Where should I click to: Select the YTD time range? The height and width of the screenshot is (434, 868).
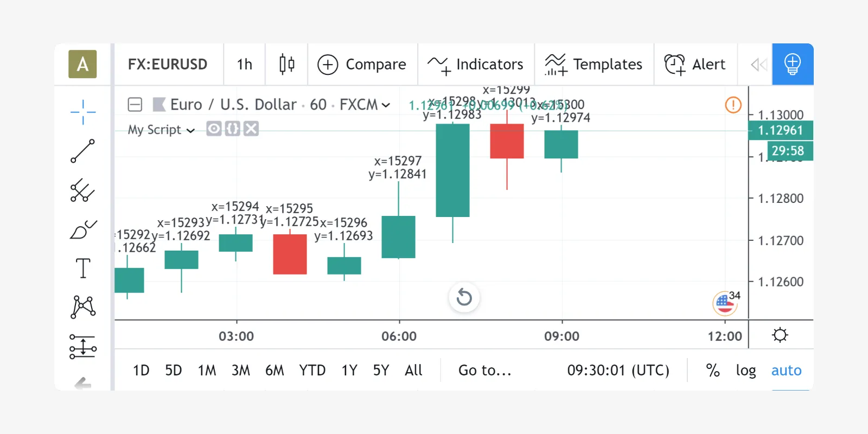point(312,371)
